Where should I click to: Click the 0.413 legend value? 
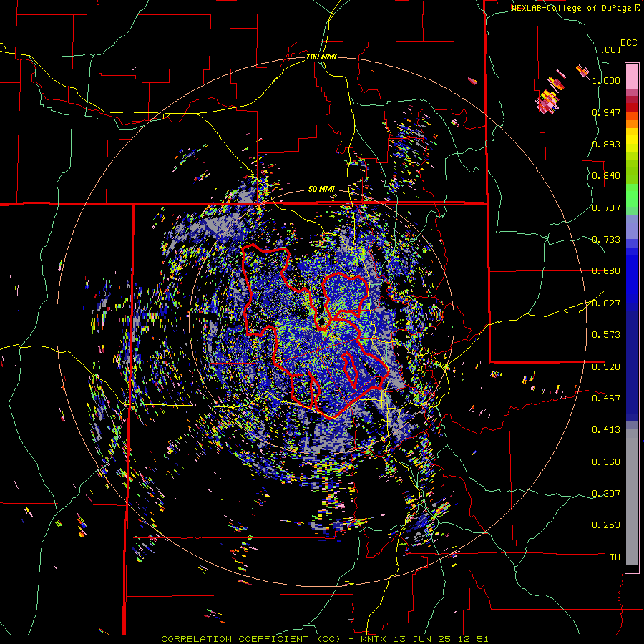606,430
